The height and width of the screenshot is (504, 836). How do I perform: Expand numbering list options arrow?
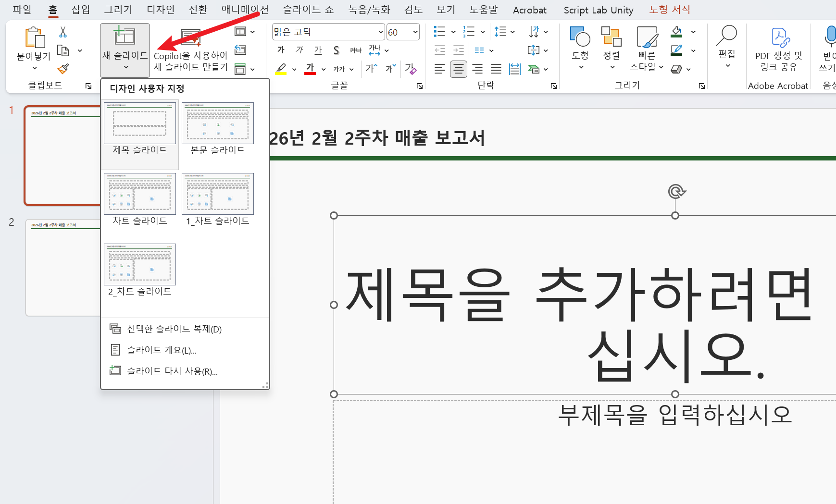[x=483, y=32]
